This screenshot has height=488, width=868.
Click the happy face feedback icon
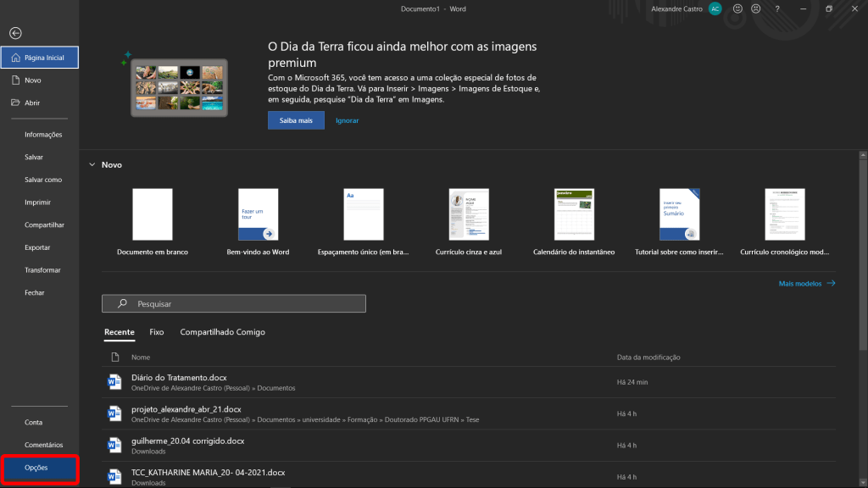click(737, 8)
